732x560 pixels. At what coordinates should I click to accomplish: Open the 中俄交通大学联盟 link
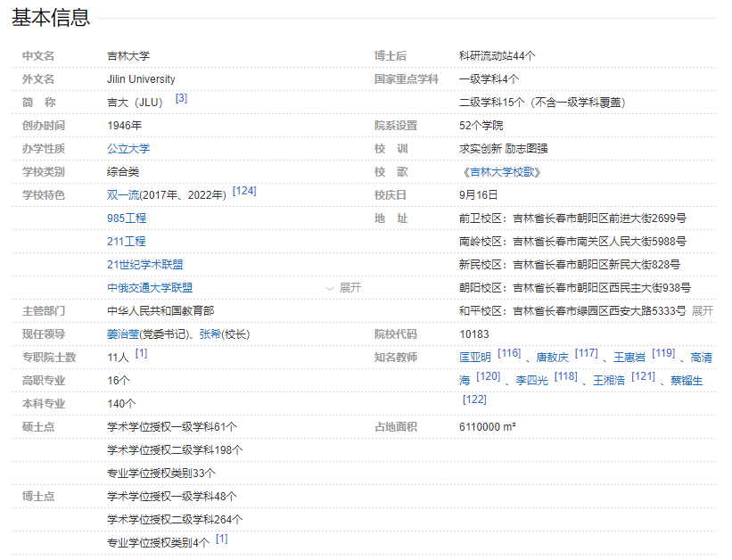tap(150, 288)
